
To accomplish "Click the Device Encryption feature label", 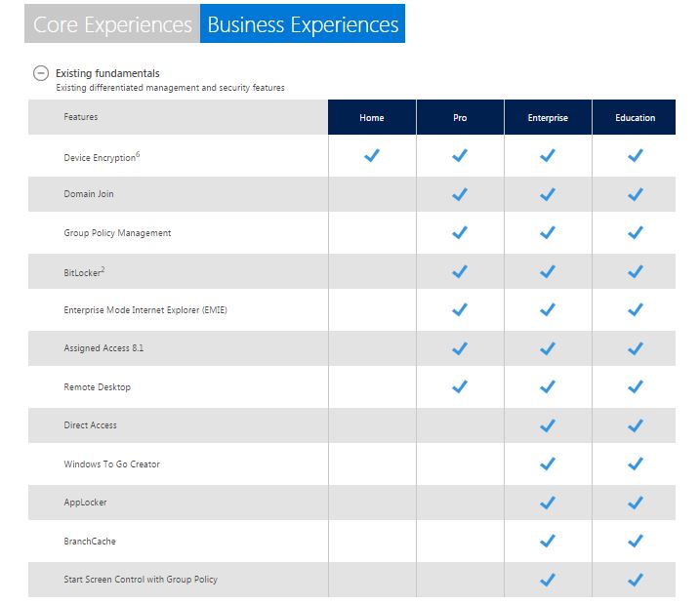I will 101,156.
